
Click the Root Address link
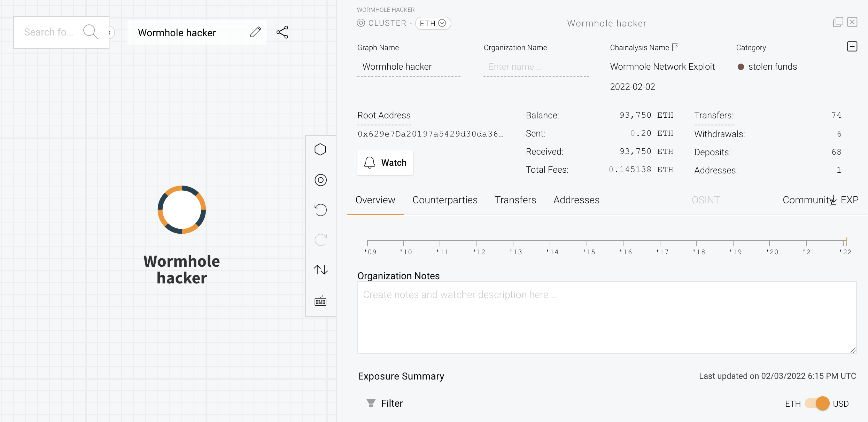pyautogui.click(x=384, y=115)
